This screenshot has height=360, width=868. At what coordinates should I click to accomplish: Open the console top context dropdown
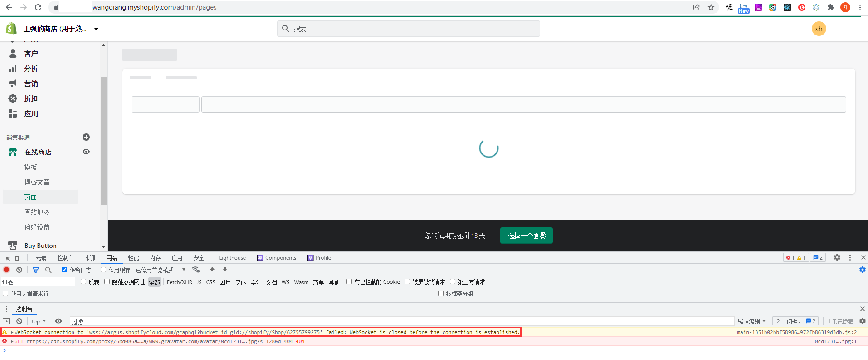39,321
